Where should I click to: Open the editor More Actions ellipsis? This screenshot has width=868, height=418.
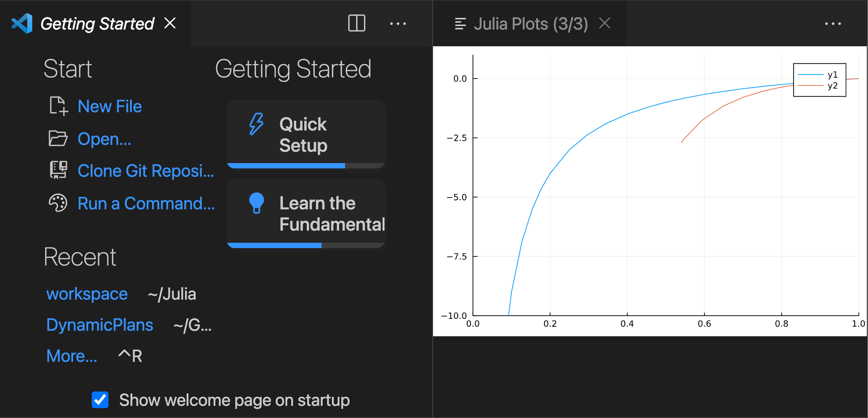coord(398,23)
